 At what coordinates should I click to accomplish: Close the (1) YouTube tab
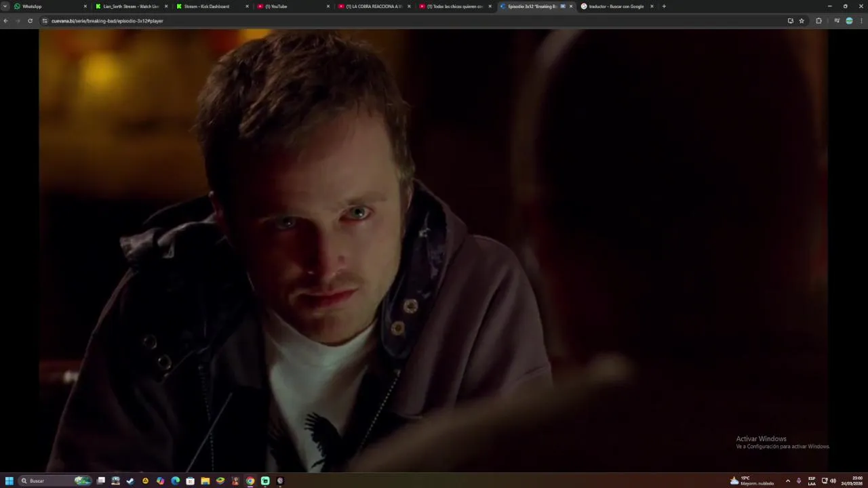click(328, 6)
